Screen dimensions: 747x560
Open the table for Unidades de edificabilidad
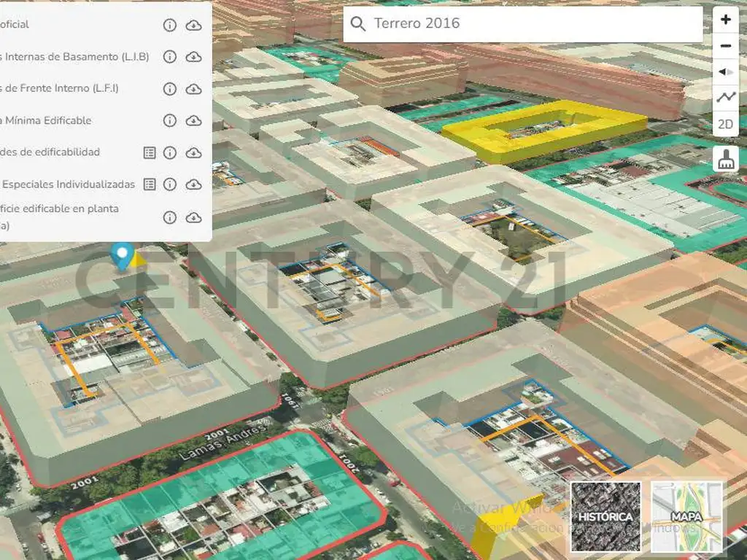point(149,152)
